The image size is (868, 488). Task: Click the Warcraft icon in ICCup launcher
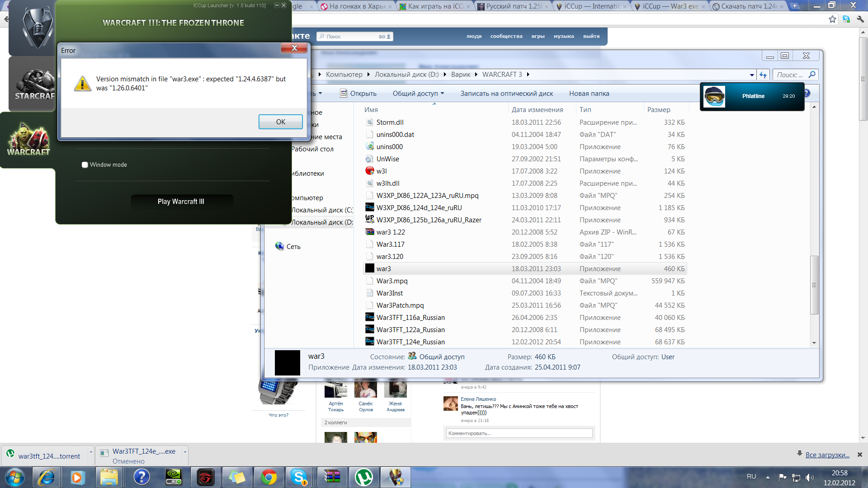(x=28, y=140)
